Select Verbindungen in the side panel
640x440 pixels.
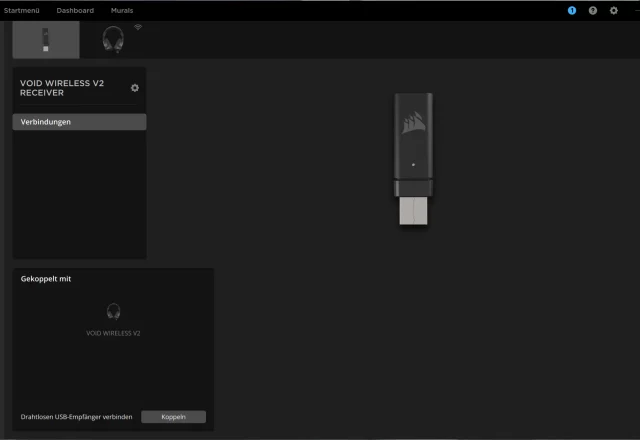coord(79,122)
